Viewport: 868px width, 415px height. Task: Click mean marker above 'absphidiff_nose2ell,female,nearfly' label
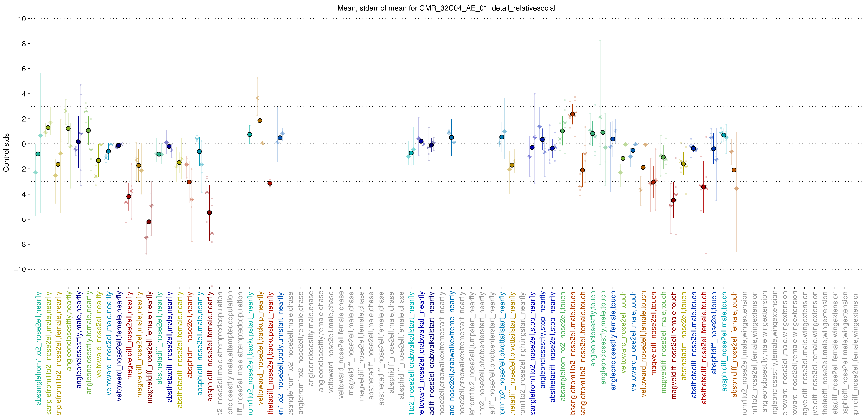(210, 212)
